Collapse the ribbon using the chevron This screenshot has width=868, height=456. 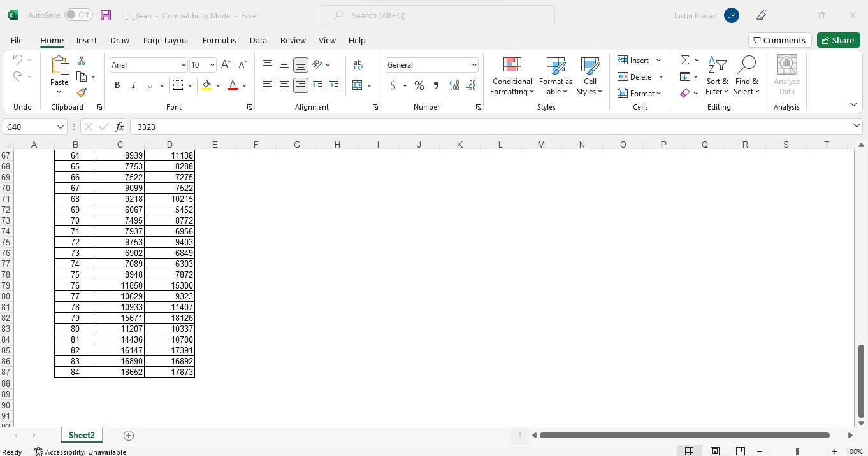(853, 104)
